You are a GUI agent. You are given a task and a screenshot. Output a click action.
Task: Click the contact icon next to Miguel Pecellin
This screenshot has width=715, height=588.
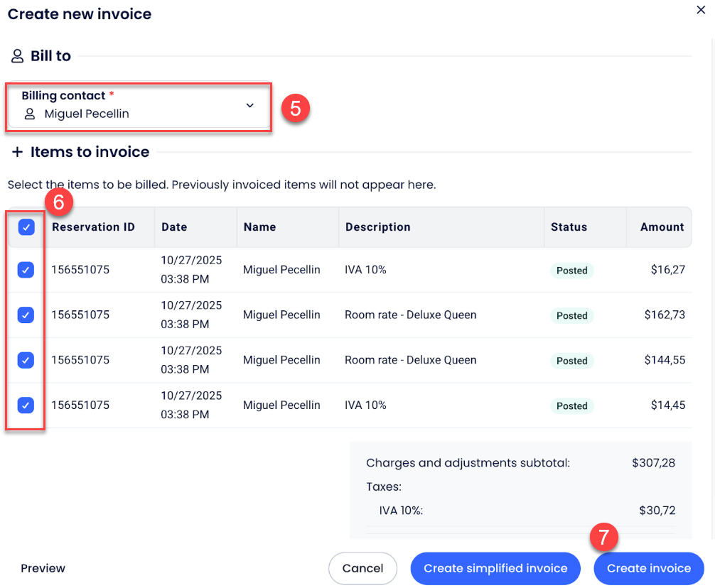pos(30,114)
